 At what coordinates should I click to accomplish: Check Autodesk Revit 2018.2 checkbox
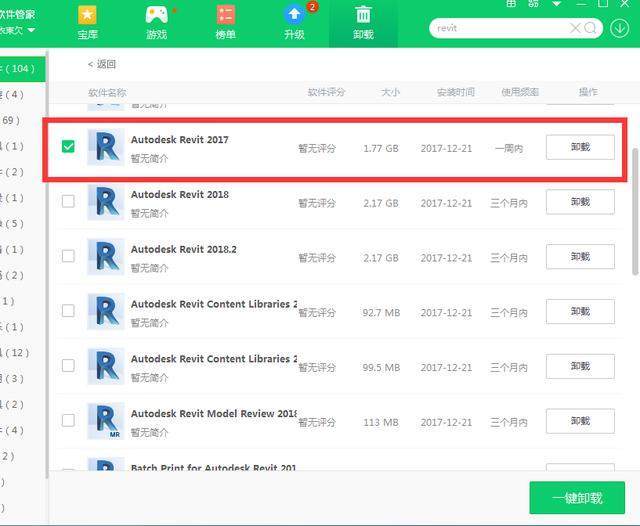68,256
